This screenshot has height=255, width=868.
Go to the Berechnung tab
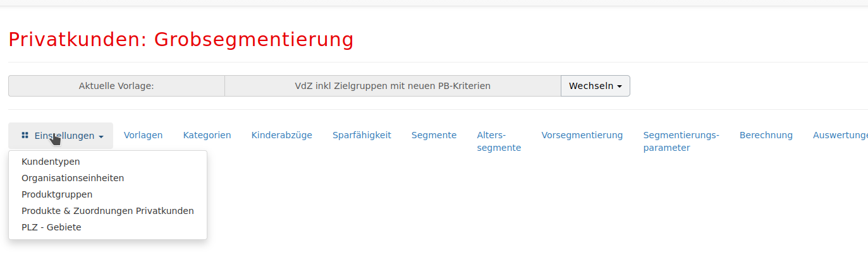click(x=766, y=135)
